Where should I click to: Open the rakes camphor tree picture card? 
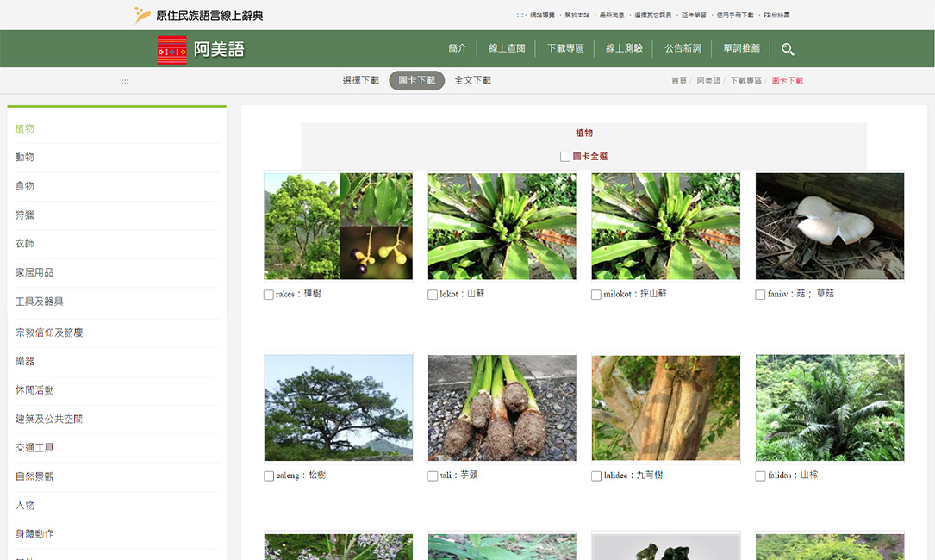point(338,226)
